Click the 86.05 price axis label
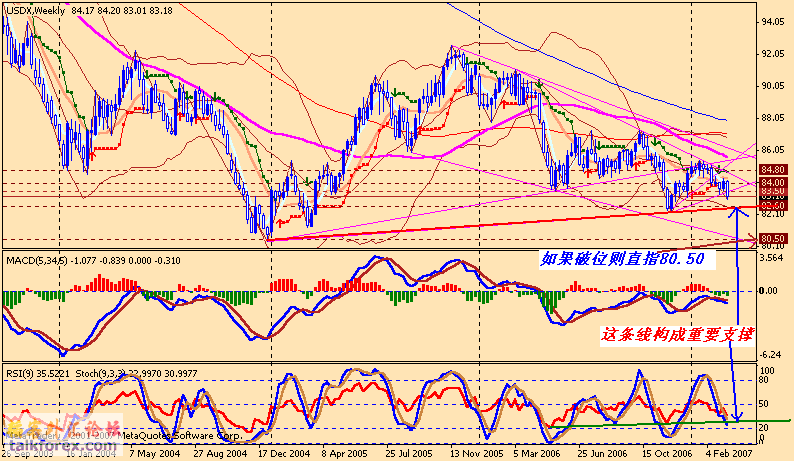 point(773,150)
